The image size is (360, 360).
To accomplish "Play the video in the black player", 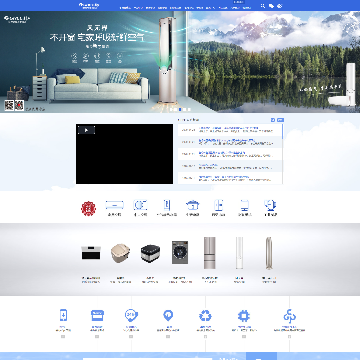I will click(86, 130).
